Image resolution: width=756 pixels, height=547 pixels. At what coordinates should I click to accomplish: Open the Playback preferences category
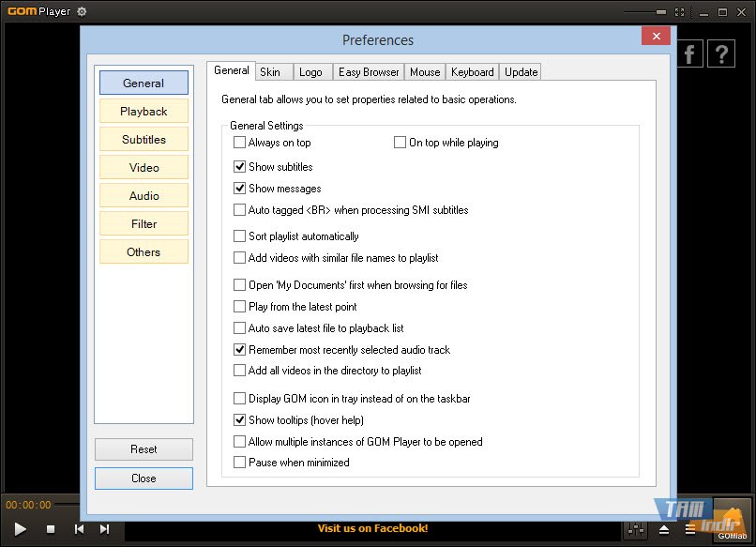144,112
